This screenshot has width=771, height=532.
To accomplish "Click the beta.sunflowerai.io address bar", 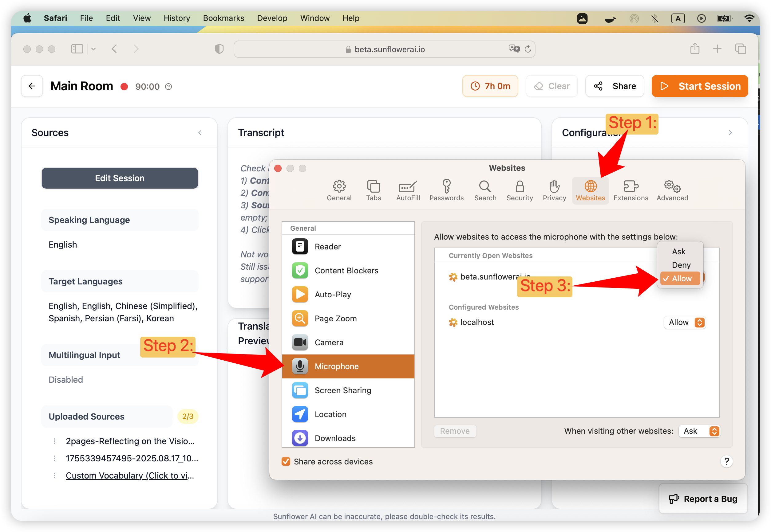I will point(384,49).
